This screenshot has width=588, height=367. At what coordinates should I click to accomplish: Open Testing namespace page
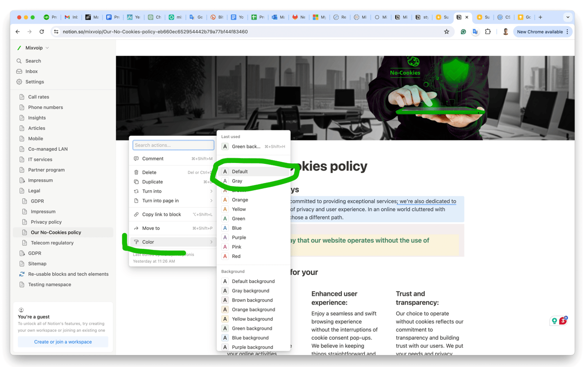49,285
